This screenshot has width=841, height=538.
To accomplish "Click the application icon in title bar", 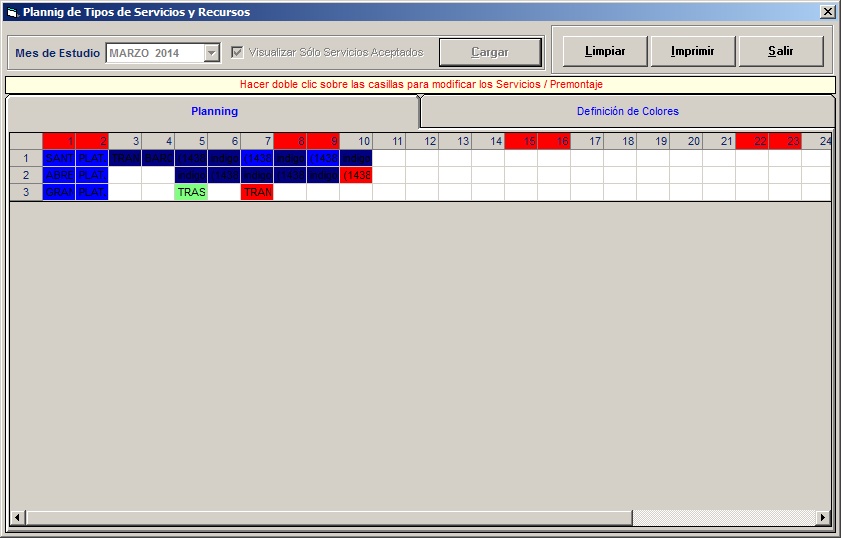I will 12,12.
